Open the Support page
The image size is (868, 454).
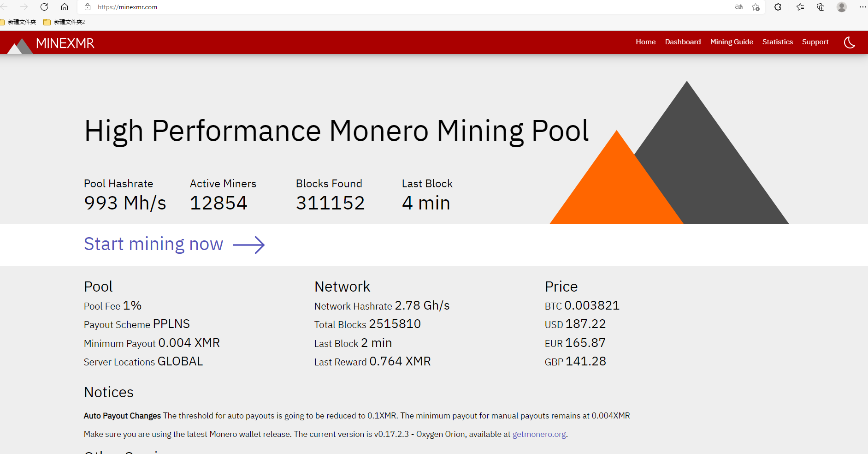point(815,42)
